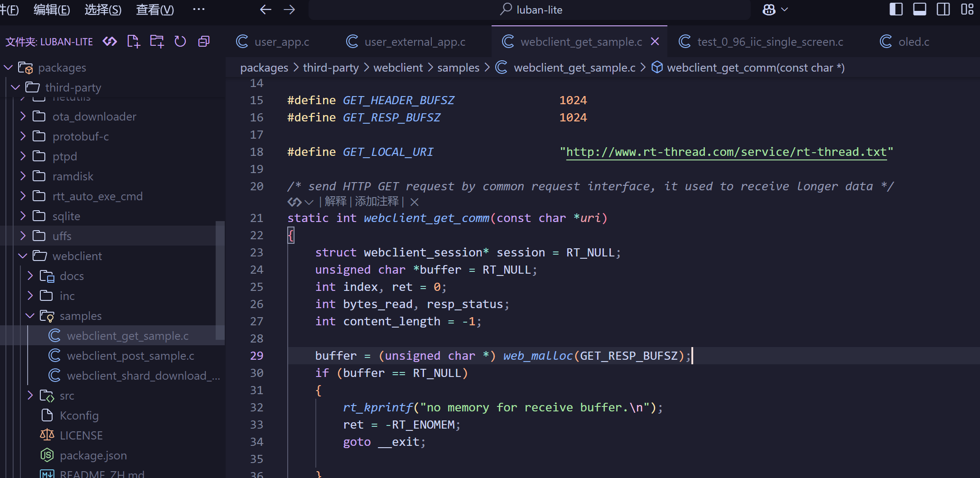Viewport: 980px width, 478px height.
Task: Click the webclient_get_comm breadcrumb
Action: click(x=756, y=68)
